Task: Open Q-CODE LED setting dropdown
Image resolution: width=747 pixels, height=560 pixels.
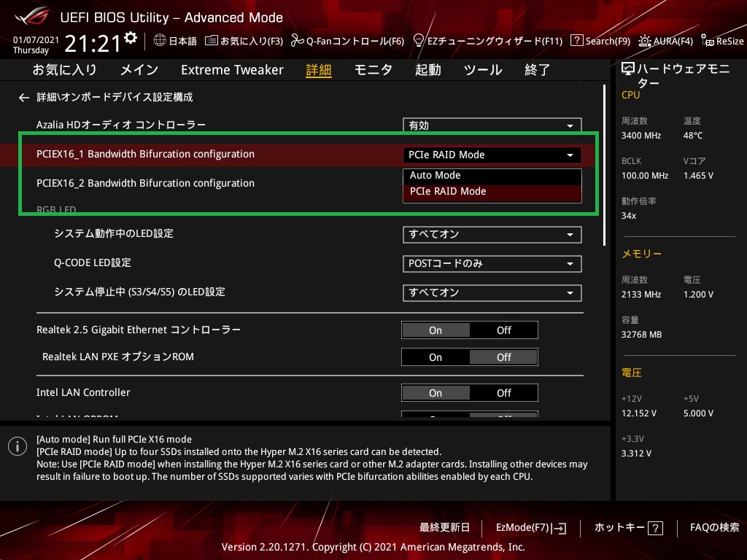Action: tap(492, 264)
